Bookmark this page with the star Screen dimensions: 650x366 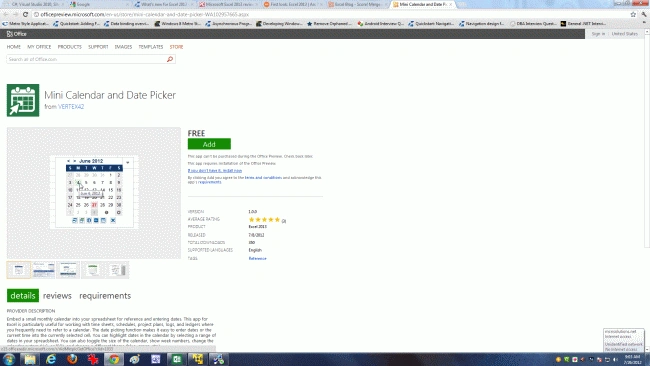(x=633, y=14)
